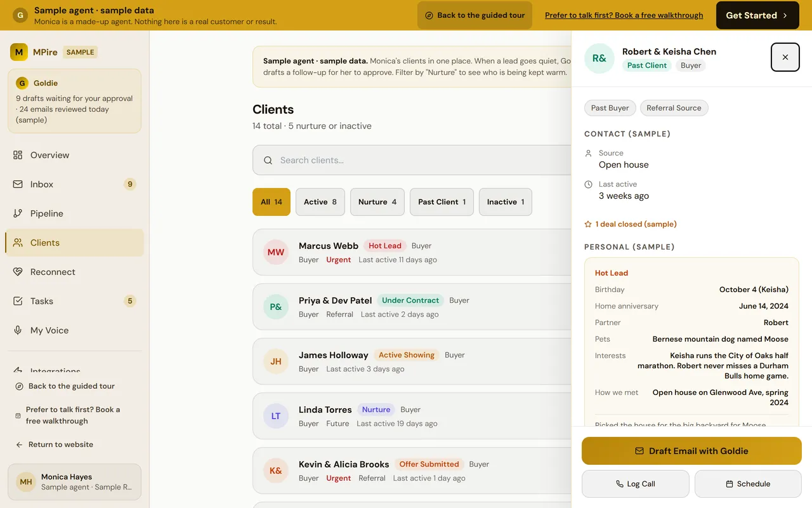The height and width of the screenshot is (508, 812).
Task: Click Linda Torres's LT avatar
Action: point(276,416)
